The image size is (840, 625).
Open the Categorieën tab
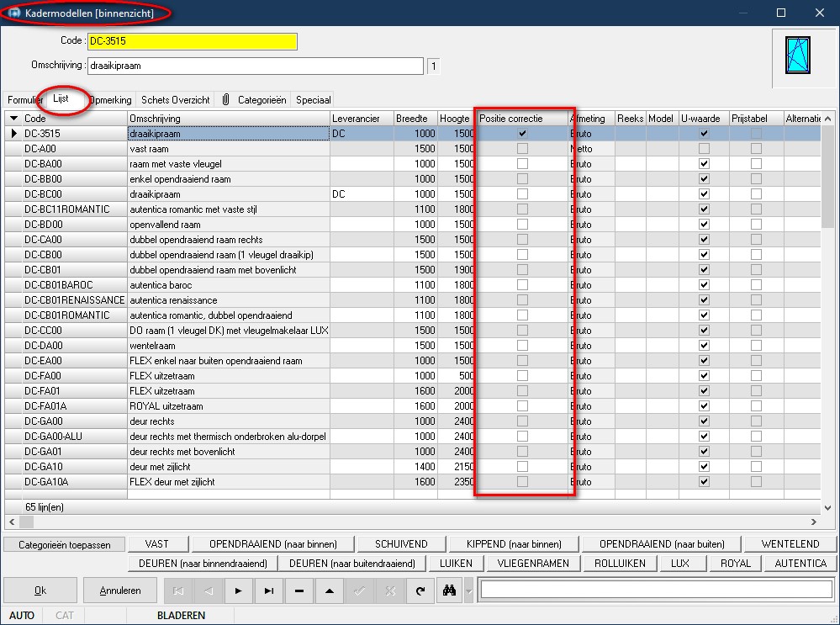[x=262, y=100]
